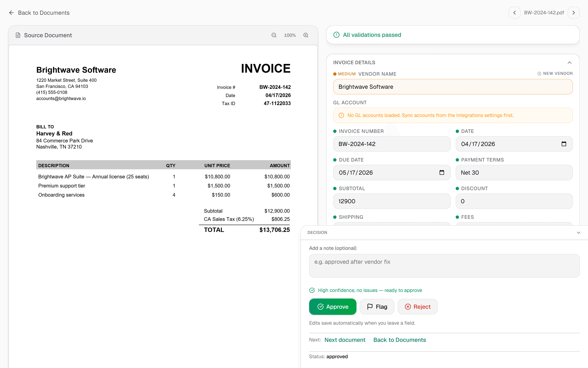Image resolution: width=588 pixels, height=368 pixels.
Task: Click the Tax ID value 47-1122033
Action: (x=277, y=103)
